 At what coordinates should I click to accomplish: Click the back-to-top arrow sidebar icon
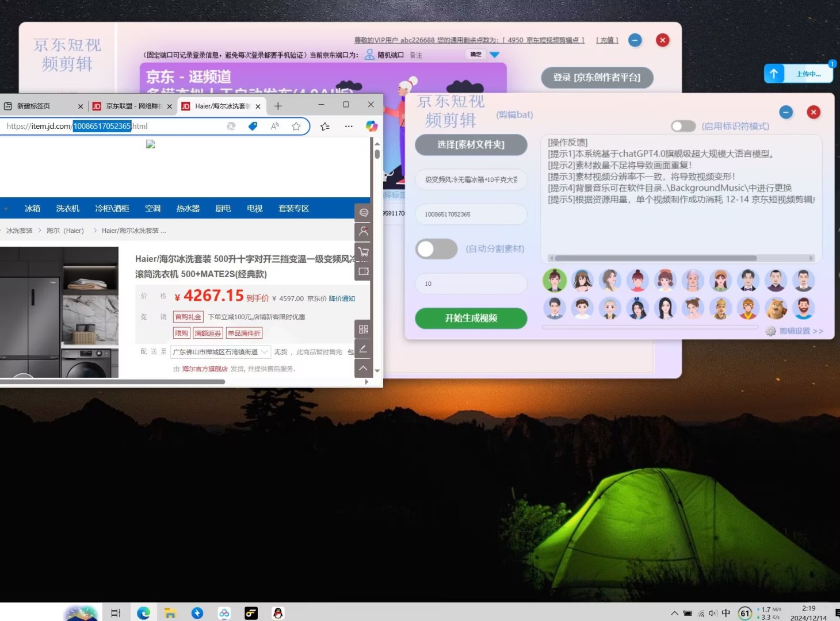pos(364,368)
